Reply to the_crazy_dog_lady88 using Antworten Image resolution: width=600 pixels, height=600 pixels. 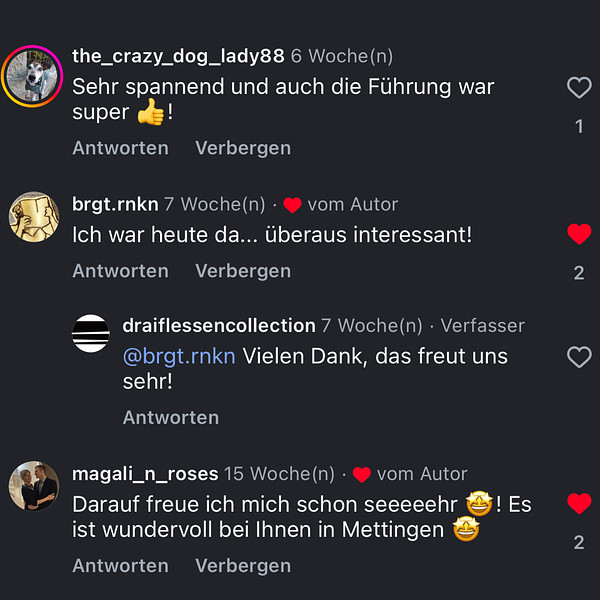(x=120, y=148)
